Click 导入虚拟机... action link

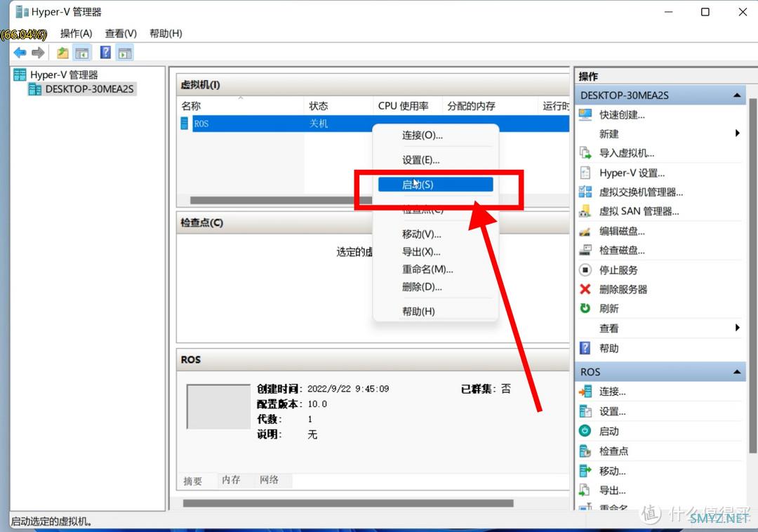(x=627, y=153)
